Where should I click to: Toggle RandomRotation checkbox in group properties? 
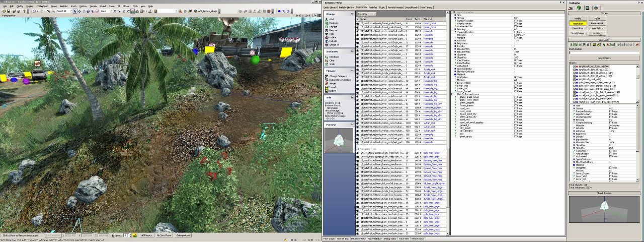point(515,20)
